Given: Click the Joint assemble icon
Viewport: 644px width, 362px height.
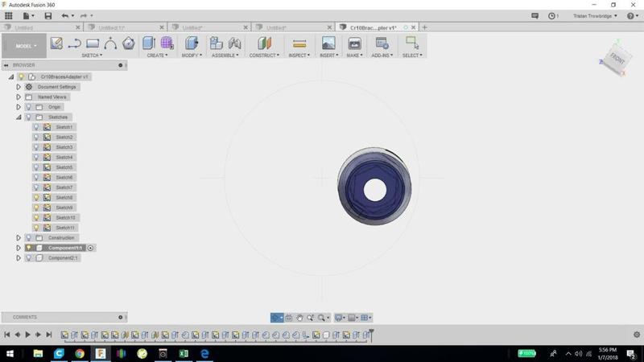Looking at the screenshot, I should [x=234, y=43].
